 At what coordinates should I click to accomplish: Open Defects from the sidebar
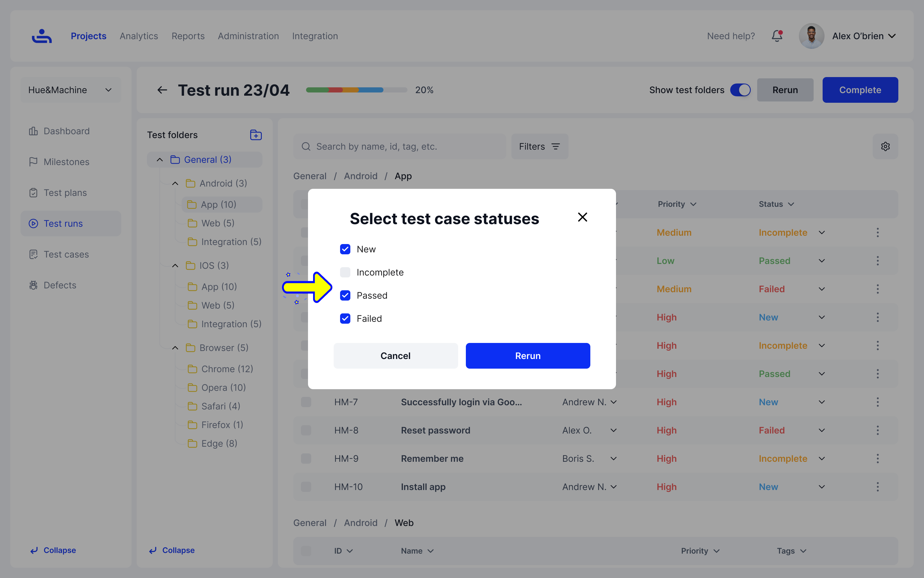point(71,285)
